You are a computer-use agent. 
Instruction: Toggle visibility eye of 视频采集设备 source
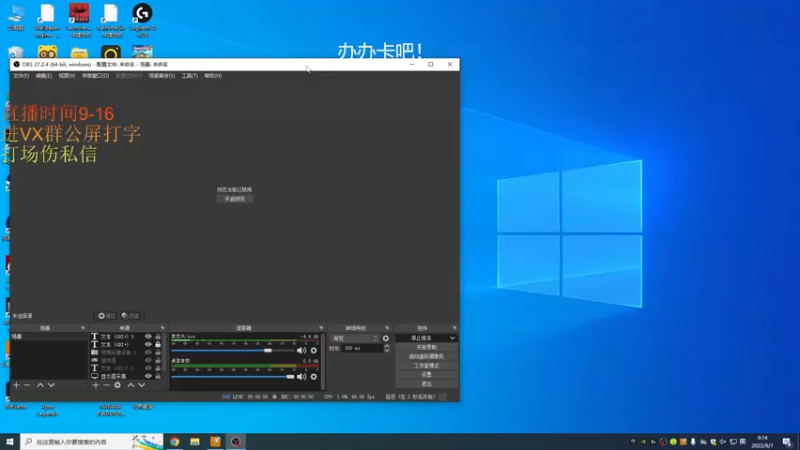pos(148,353)
